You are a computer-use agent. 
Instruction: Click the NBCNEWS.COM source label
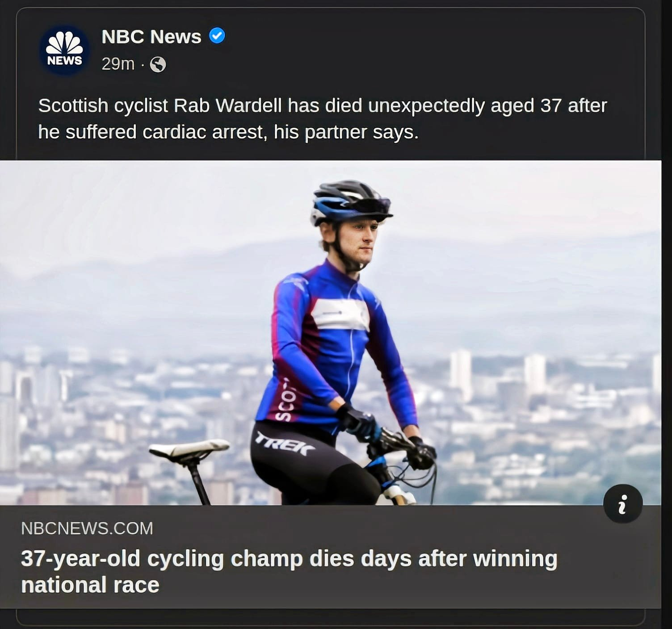point(87,528)
